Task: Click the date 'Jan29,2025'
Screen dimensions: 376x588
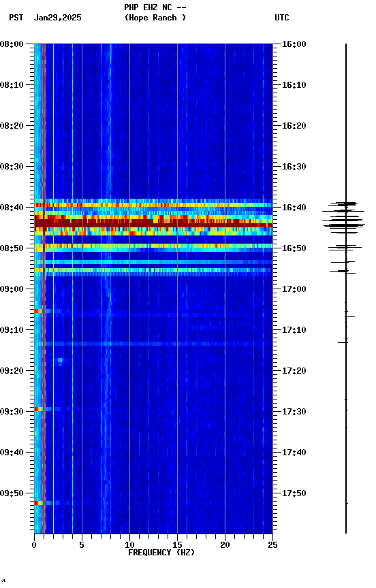Action: point(57,18)
